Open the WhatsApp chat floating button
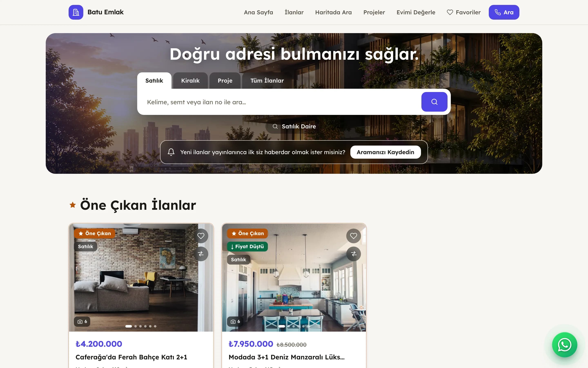The width and height of the screenshot is (588, 368). (x=565, y=345)
